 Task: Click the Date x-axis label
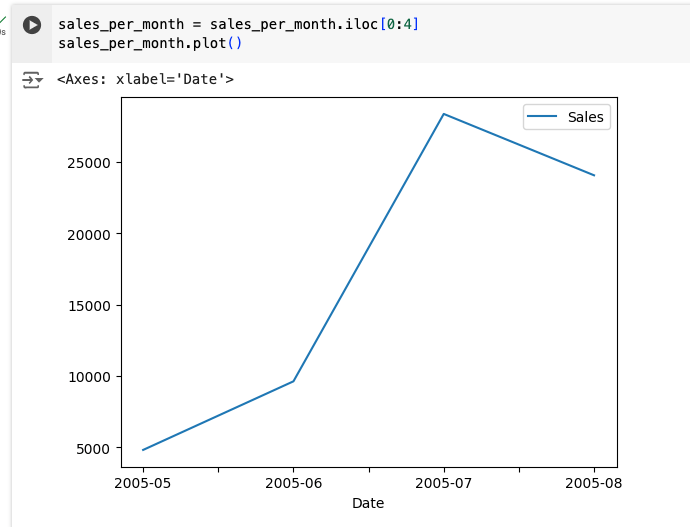coord(368,503)
